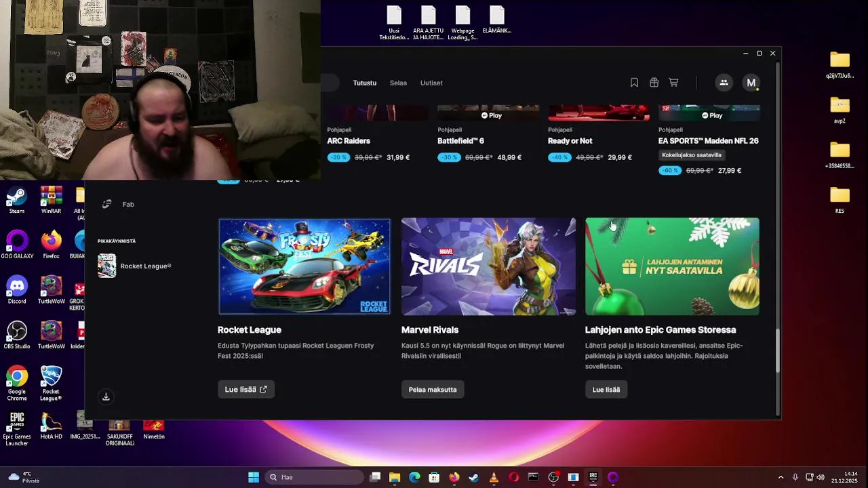Select the avp2 folder on desktop
Screen dimensions: 868x488
840,110
